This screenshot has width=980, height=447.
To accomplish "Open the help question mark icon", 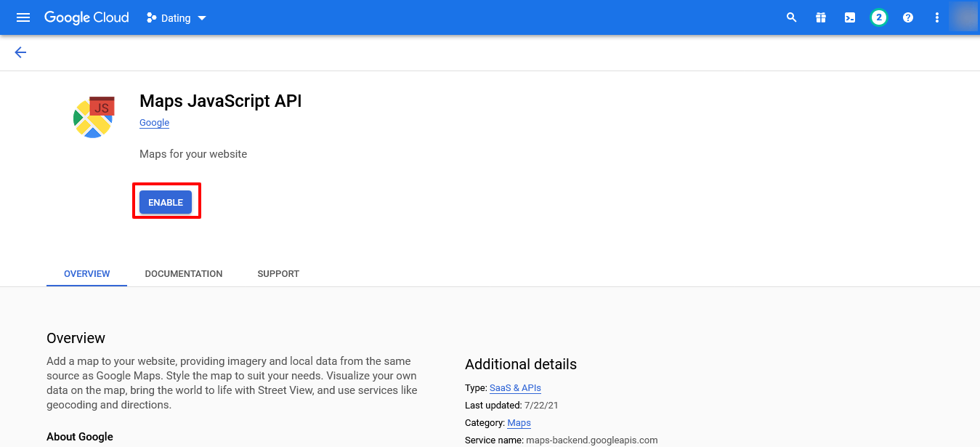I will click(x=908, y=17).
